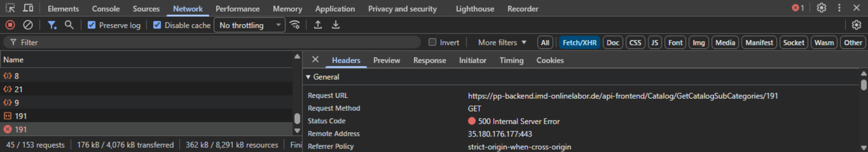This screenshot has width=868, height=152.
Task: Import HAR file upload icon
Action: click(x=318, y=25)
